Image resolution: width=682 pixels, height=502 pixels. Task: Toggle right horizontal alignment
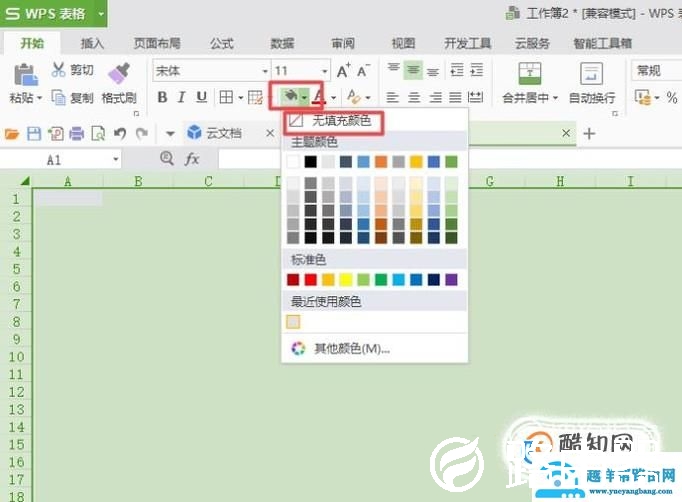pyautogui.click(x=435, y=97)
